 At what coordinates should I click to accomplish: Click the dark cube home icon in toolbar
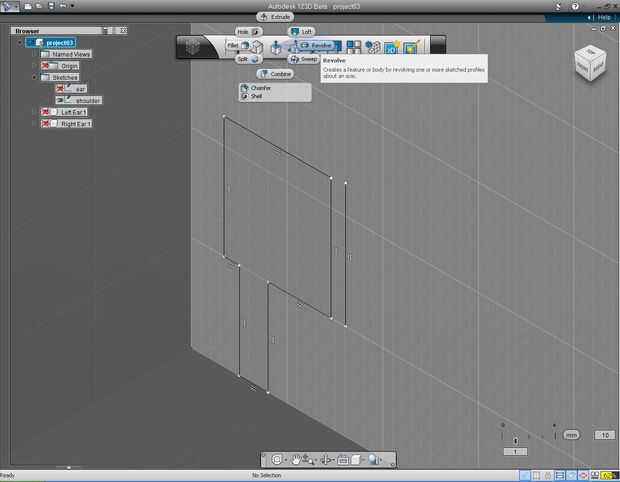tap(193, 47)
